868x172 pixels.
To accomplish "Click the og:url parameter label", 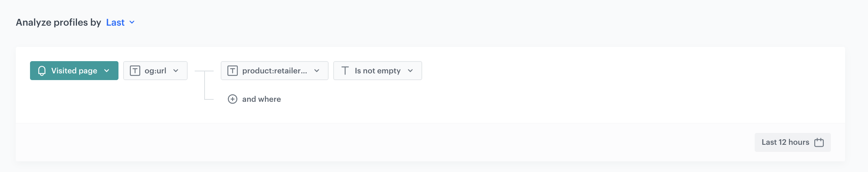I will [x=155, y=71].
